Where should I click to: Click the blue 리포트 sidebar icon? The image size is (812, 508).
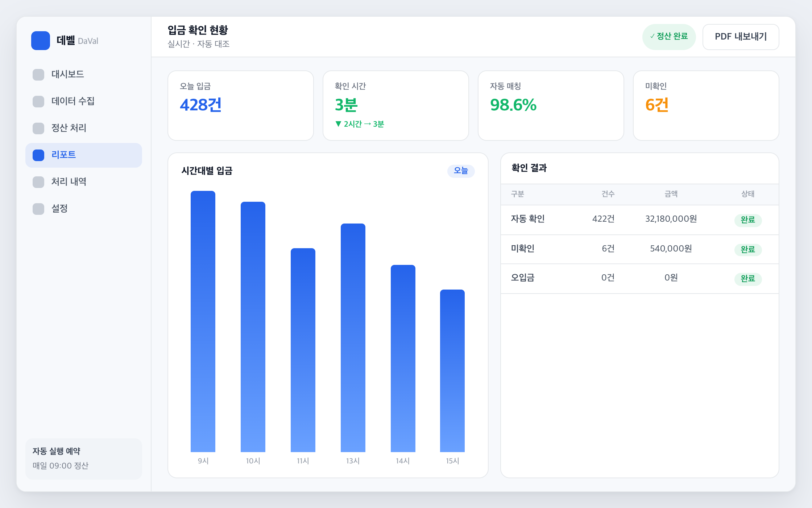[x=38, y=155]
